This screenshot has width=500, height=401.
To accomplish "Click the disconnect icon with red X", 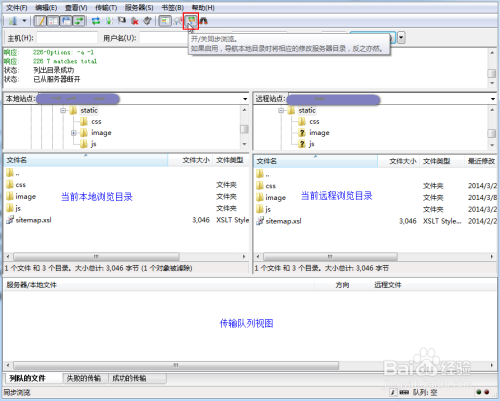I will pos(135,21).
